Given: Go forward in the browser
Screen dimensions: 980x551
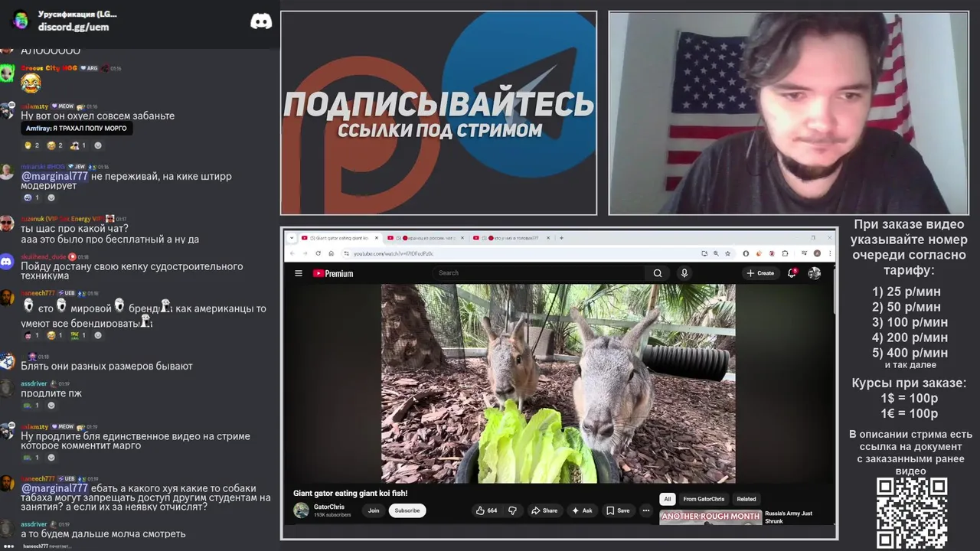Looking at the screenshot, I should (305, 253).
